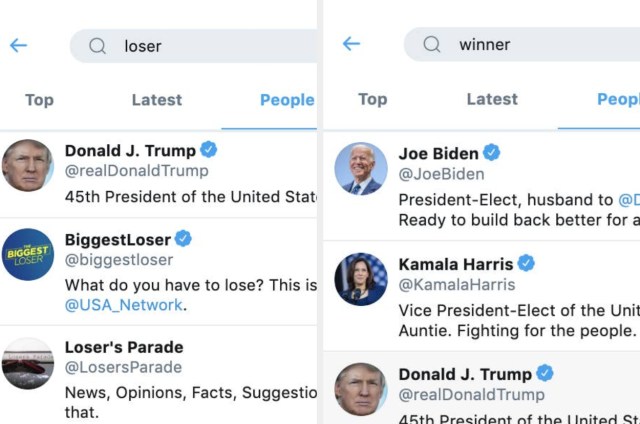Select Top tab in winner search
640x424 pixels.
coord(373,99)
